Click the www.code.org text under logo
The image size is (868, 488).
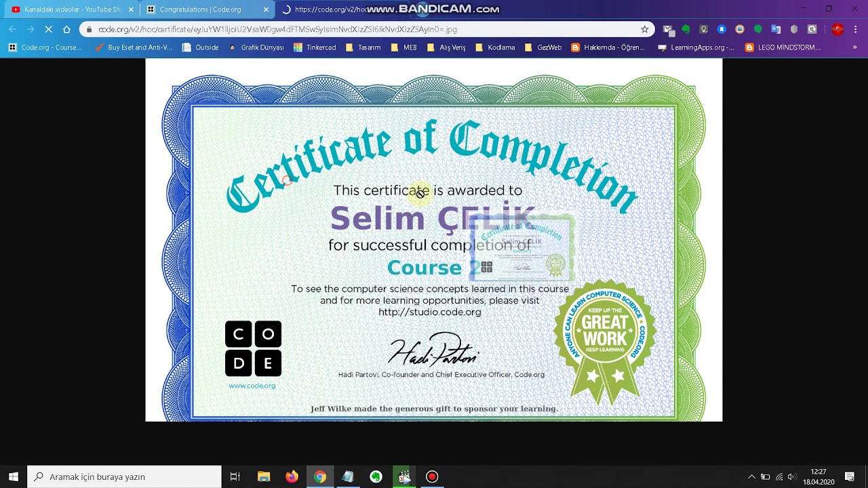point(252,386)
